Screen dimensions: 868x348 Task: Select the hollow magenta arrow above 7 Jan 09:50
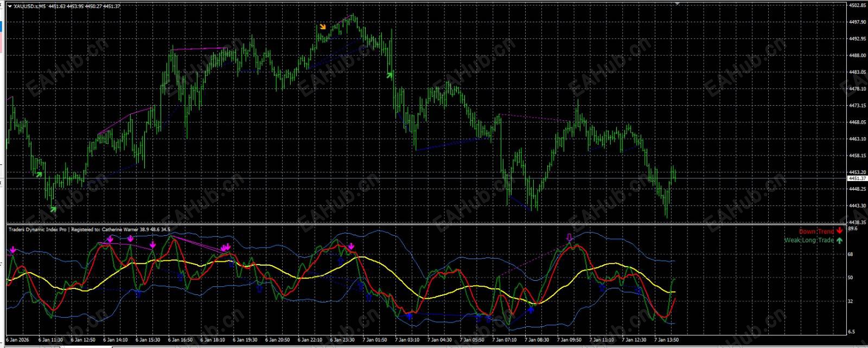(x=569, y=237)
